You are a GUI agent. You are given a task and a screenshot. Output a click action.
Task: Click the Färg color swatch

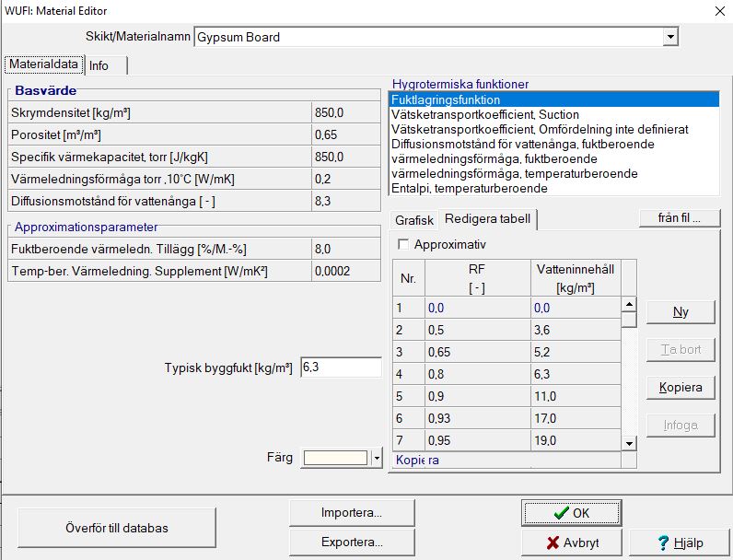[x=335, y=458]
